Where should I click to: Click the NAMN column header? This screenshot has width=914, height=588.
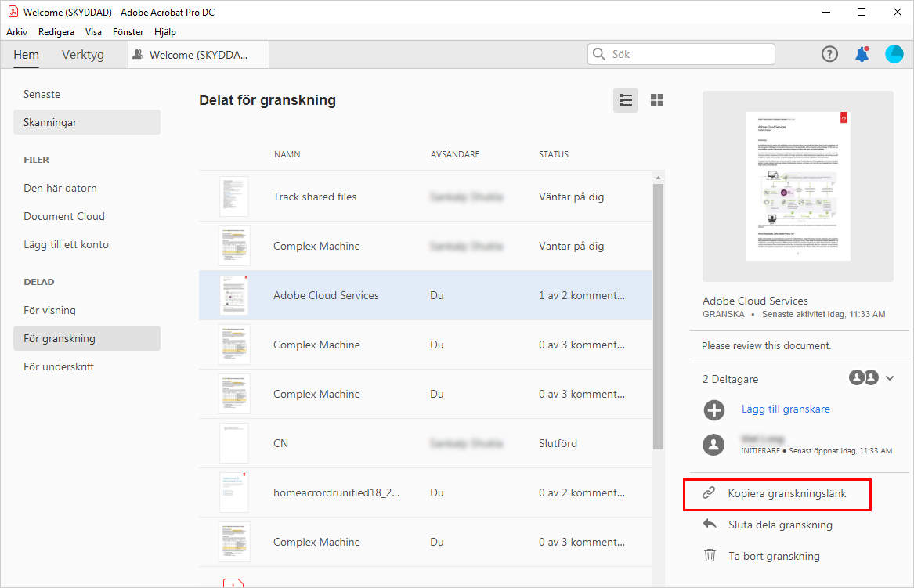click(287, 154)
